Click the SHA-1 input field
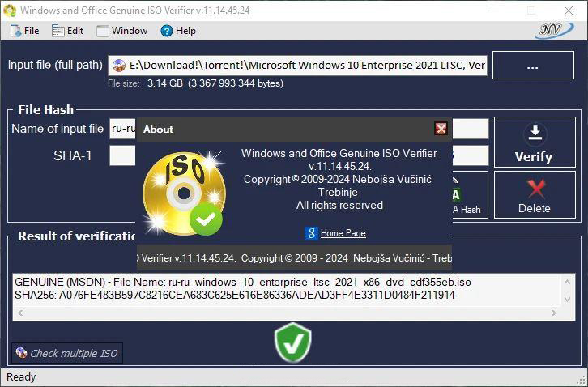The width and height of the screenshot is (588, 387). coord(122,155)
